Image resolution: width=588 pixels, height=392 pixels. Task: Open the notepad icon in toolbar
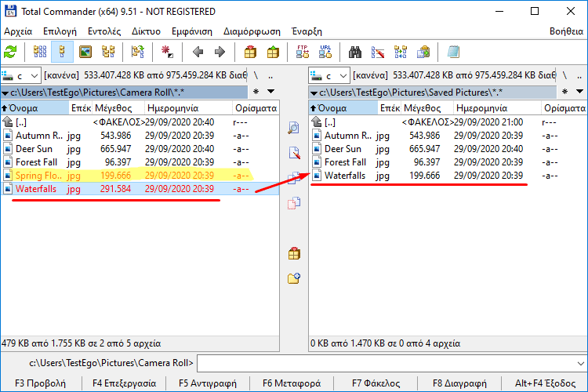click(453, 52)
